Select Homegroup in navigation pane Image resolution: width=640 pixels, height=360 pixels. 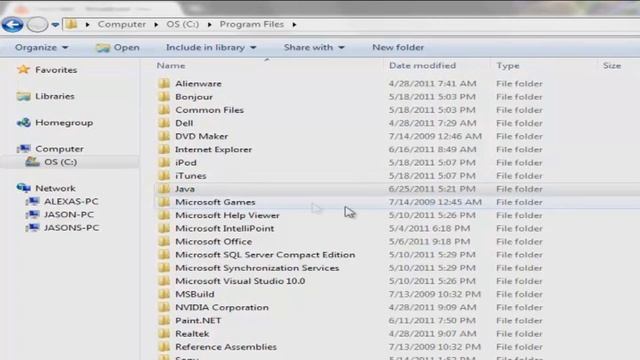tap(64, 122)
